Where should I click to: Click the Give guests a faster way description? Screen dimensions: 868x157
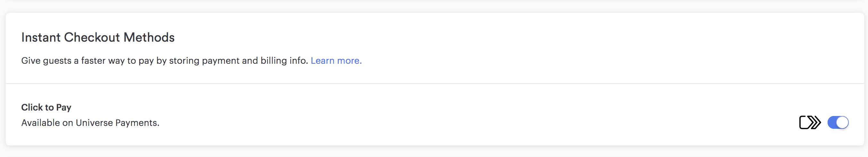[x=165, y=61]
